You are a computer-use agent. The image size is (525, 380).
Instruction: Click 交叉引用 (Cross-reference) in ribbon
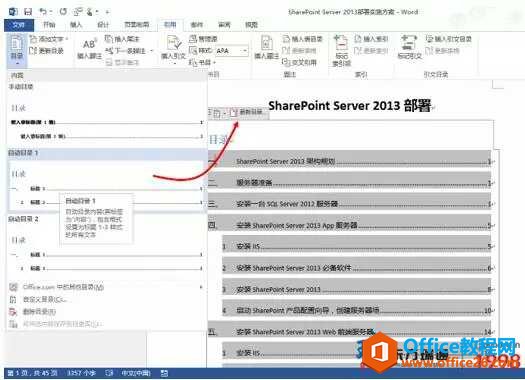click(300, 62)
